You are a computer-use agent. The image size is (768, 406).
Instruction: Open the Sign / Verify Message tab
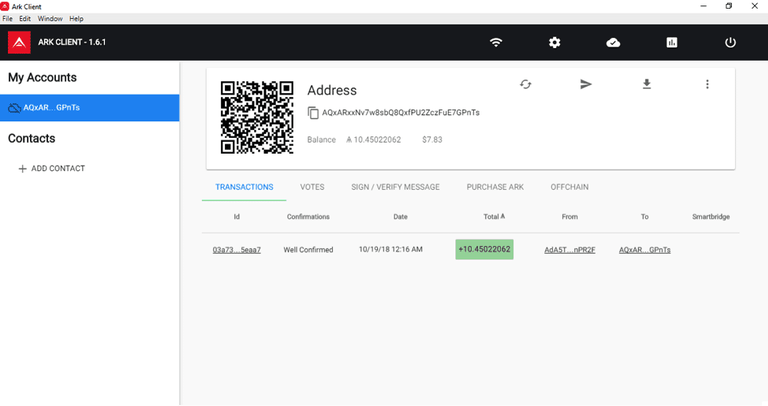pos(395,187)
